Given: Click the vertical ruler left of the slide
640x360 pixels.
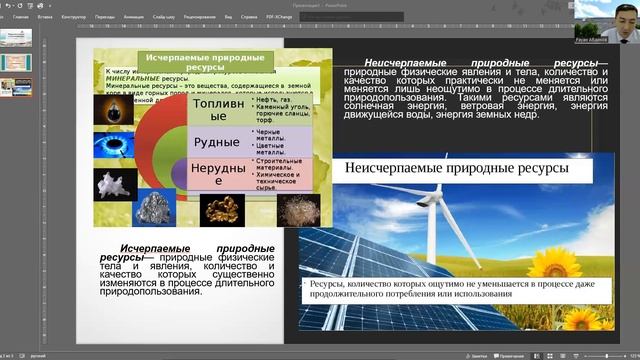Looking at the screenshot, I should [x=44, y=190].
